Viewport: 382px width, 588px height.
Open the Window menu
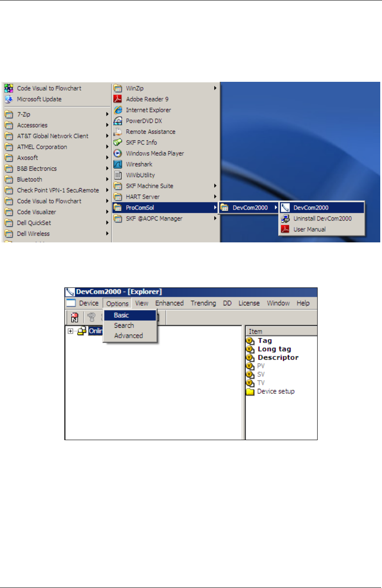point(278,303)
